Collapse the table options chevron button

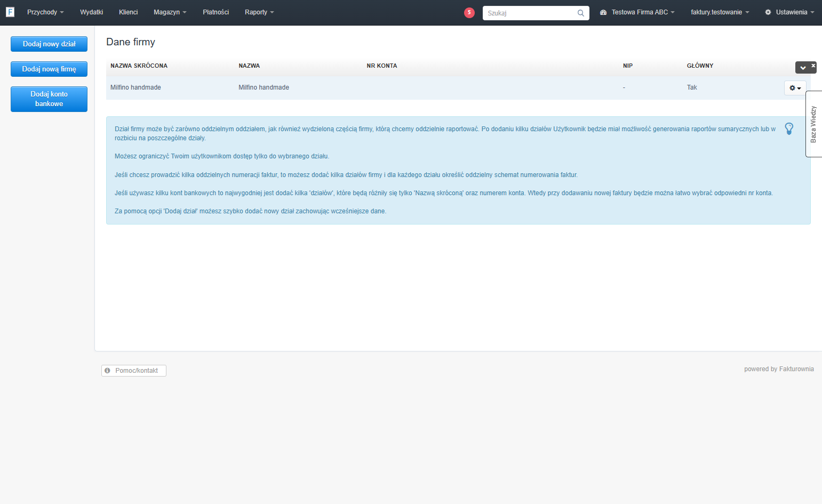point(803,68)
